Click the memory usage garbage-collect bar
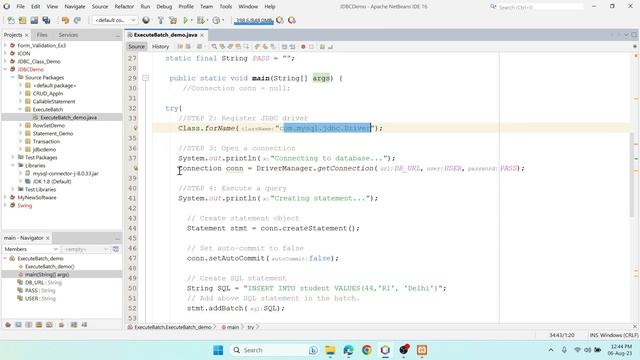 click(x=253, y=20)
